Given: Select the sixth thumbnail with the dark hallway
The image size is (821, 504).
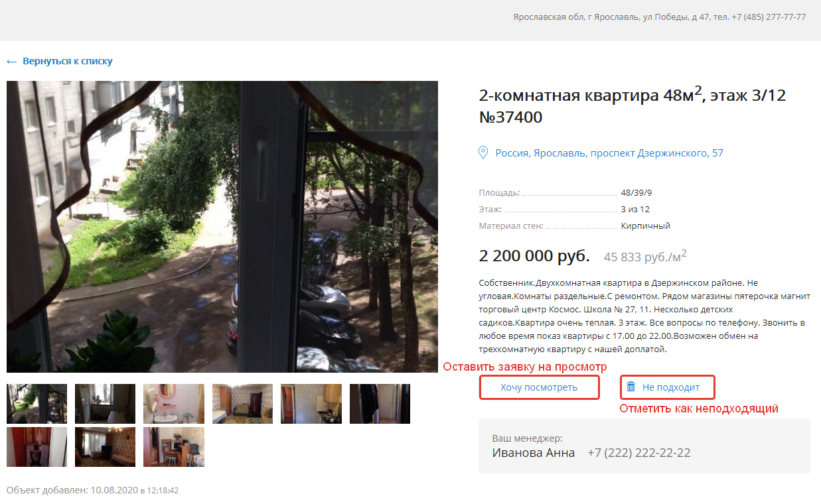Looking at the screenshot, I should pyautogui.click(x=380, y=404).
